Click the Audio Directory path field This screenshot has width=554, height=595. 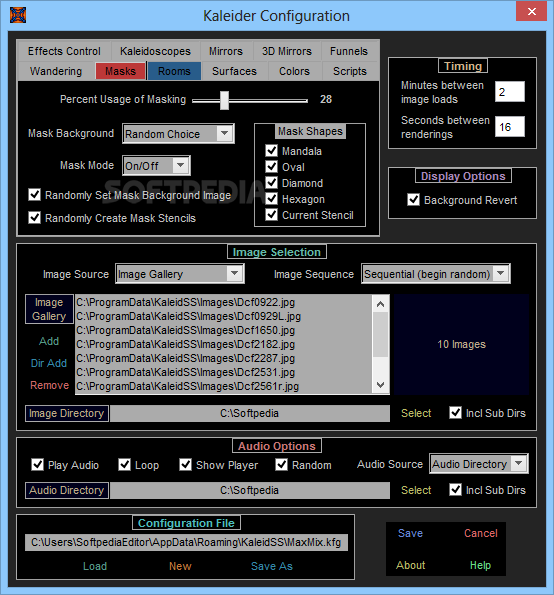coord(250,490)
